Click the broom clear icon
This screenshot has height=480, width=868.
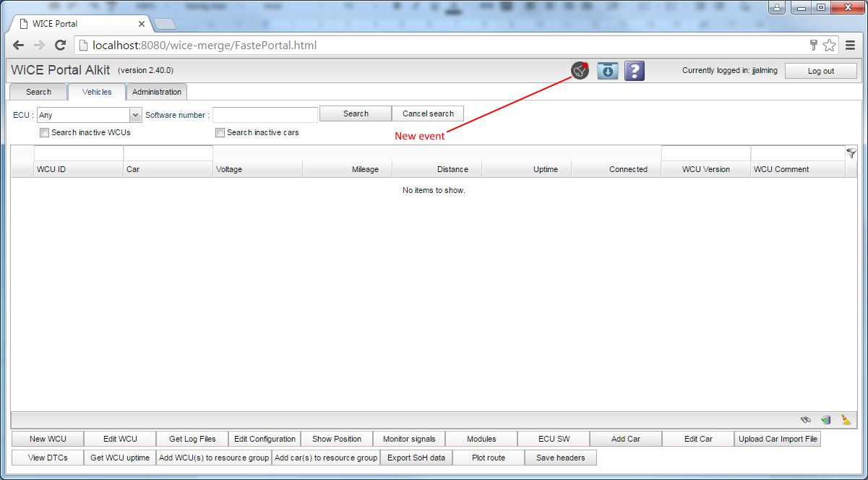846,420
